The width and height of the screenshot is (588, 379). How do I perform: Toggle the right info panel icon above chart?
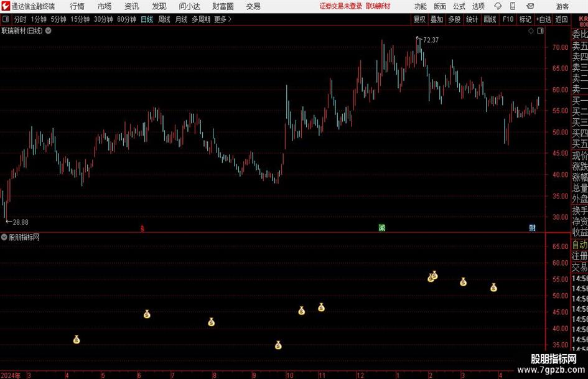pyautogui.click(x=540, y=31)
